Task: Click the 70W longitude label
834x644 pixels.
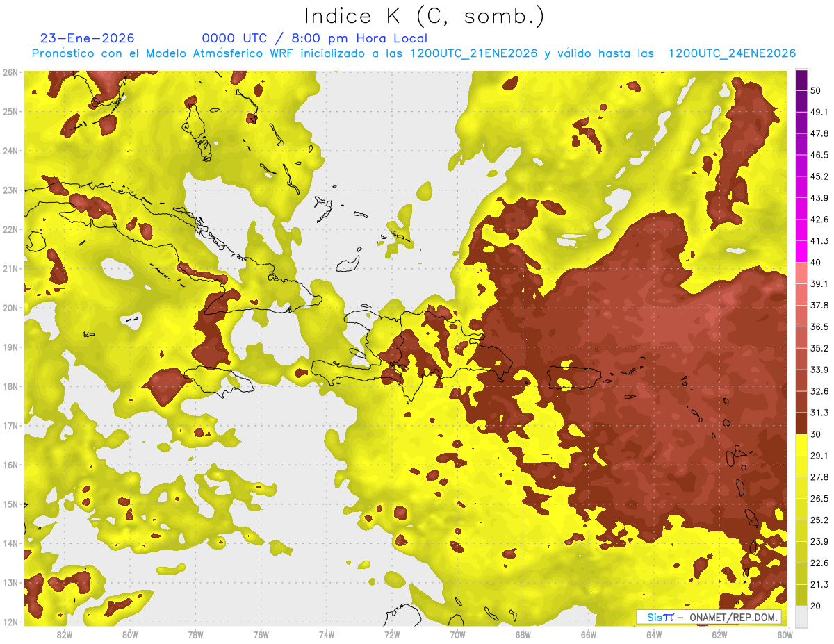Action: [x=457, y=635]
